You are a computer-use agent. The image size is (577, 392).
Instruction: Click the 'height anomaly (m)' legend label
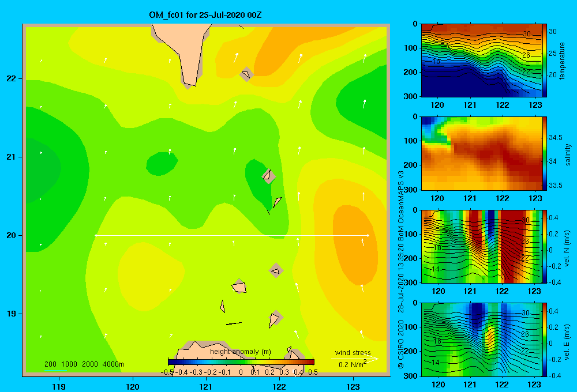coord(241,352)
